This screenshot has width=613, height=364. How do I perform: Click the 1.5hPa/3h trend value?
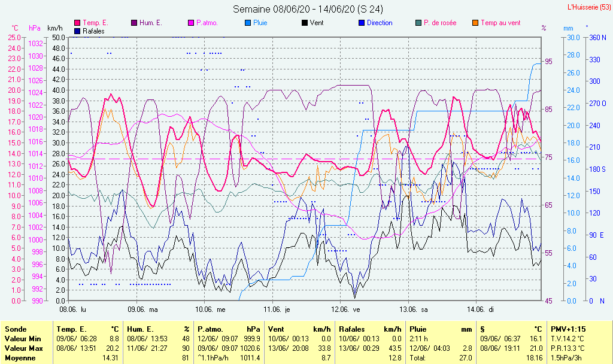point(566,358)
